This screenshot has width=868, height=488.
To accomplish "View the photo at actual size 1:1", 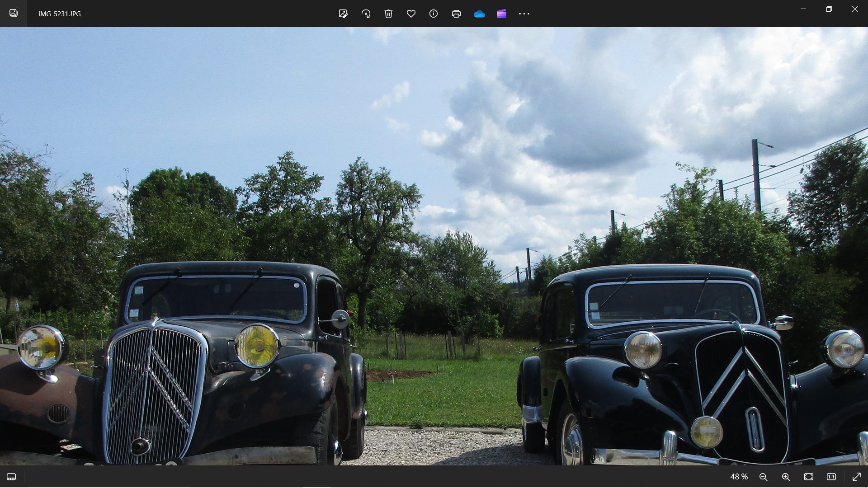I will pyautogui.click(x=831, y=477).
